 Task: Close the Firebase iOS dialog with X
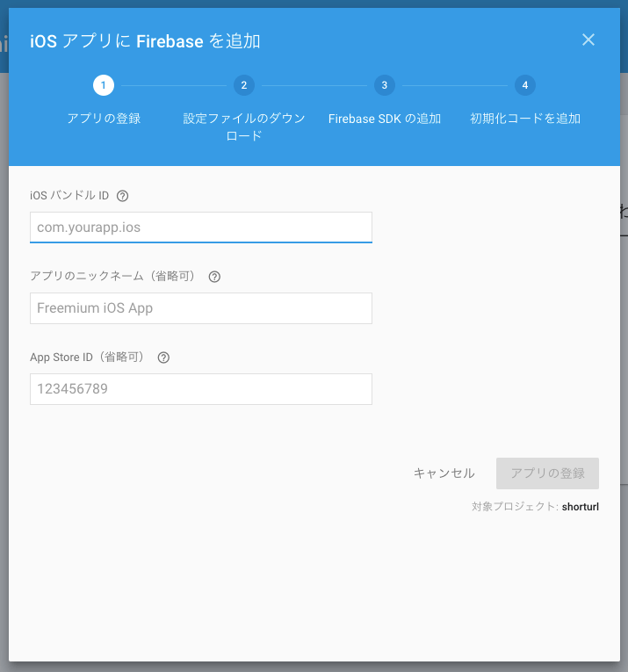point(588,40)
